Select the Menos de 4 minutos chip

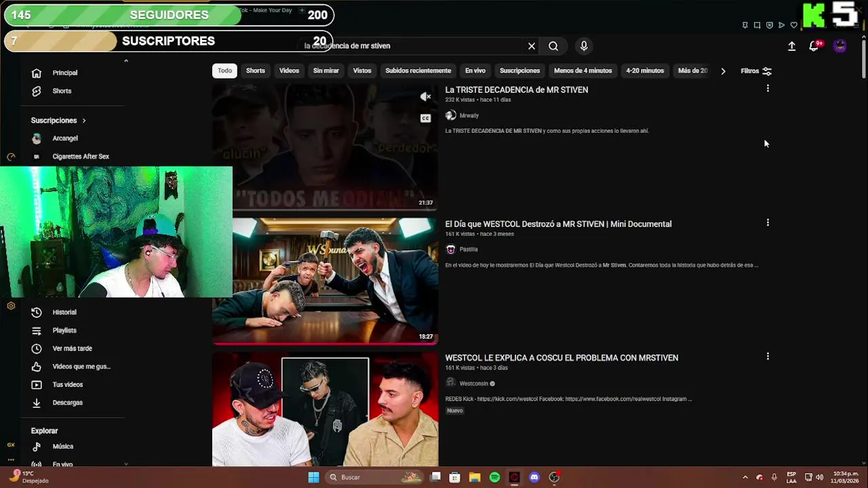tap(583, 70)
